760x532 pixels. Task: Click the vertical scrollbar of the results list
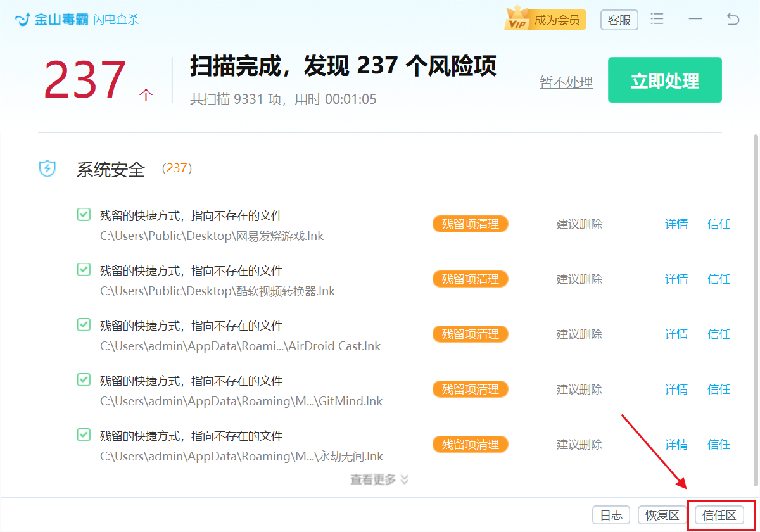click(x=755, y=310)
